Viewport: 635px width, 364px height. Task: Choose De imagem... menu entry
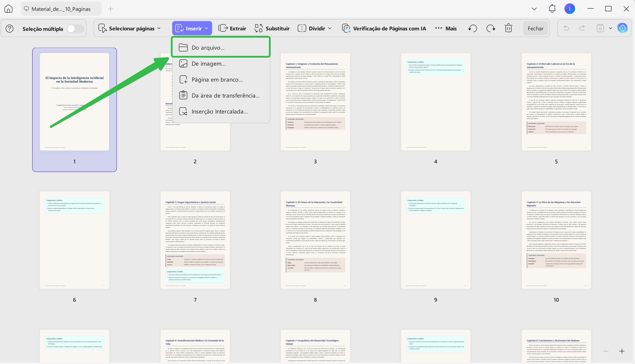(221, 63)
